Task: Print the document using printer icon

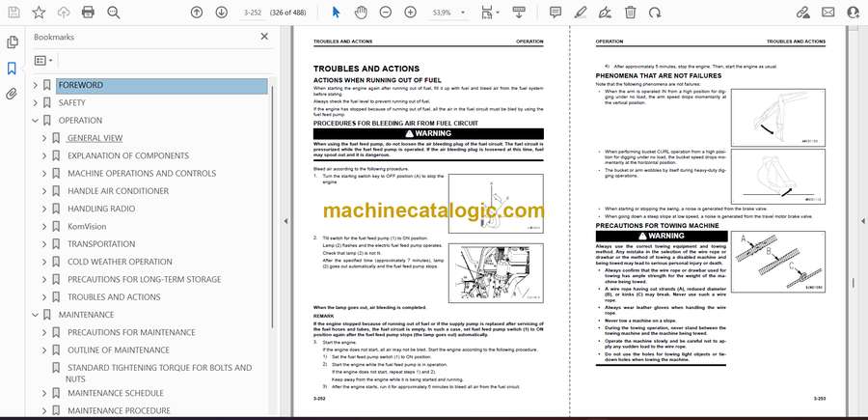Action: tap(88, 13)
